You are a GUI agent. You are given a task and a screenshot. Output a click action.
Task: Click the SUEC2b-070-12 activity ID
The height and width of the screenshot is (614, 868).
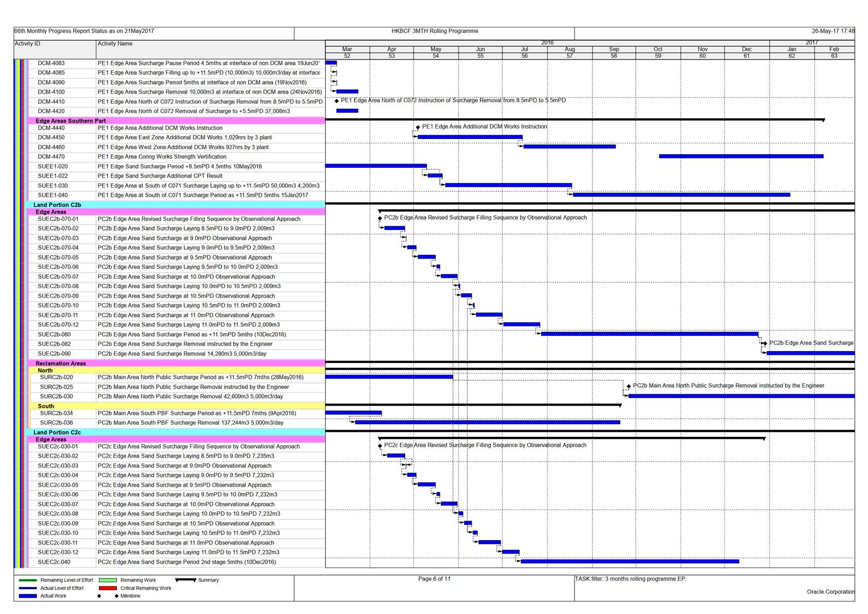point(58,325)
